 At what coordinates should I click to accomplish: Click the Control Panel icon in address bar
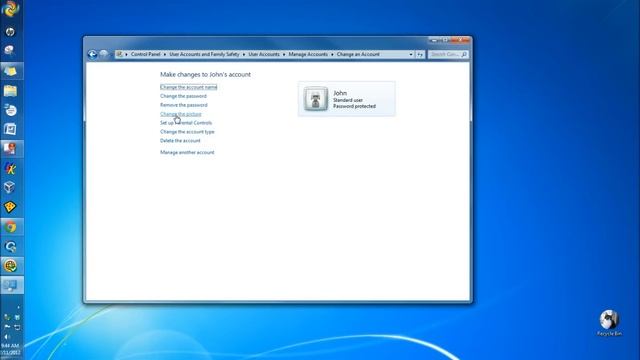120,54
